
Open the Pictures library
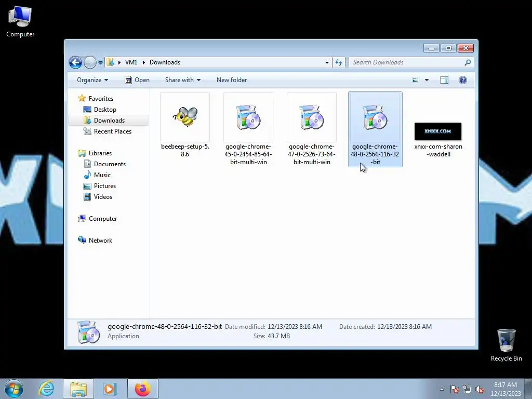point(105,186)
